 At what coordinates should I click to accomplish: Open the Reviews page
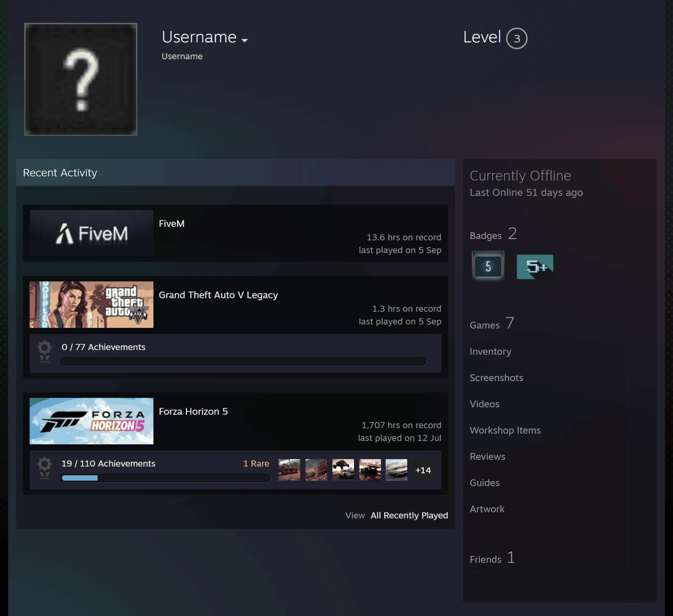point(488,456)
